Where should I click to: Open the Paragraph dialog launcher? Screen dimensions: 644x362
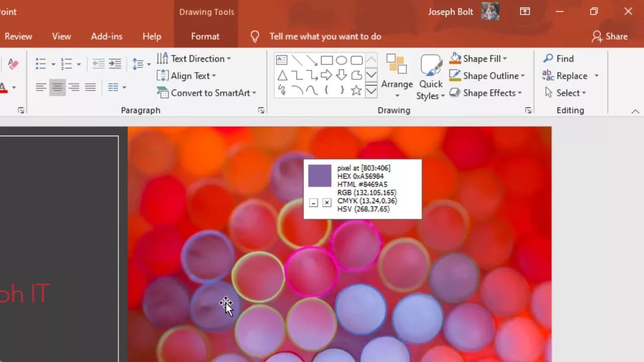pos(261,110)
